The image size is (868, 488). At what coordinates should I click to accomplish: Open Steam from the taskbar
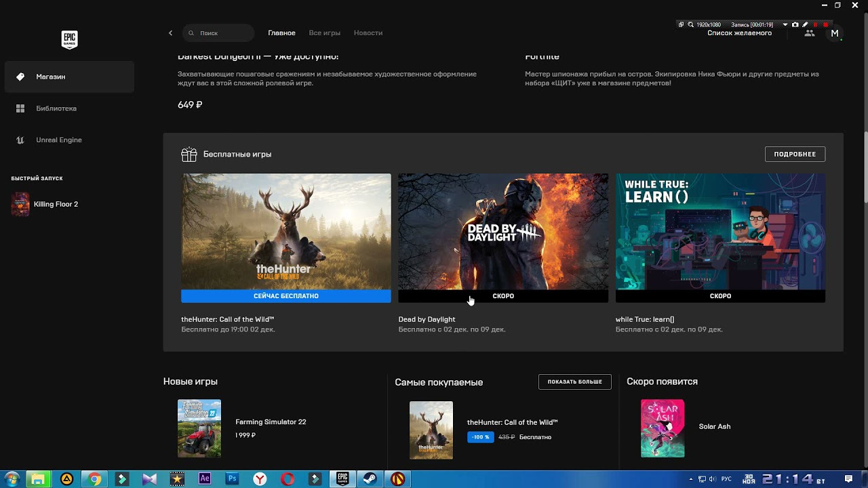click(x=370, y=479)
